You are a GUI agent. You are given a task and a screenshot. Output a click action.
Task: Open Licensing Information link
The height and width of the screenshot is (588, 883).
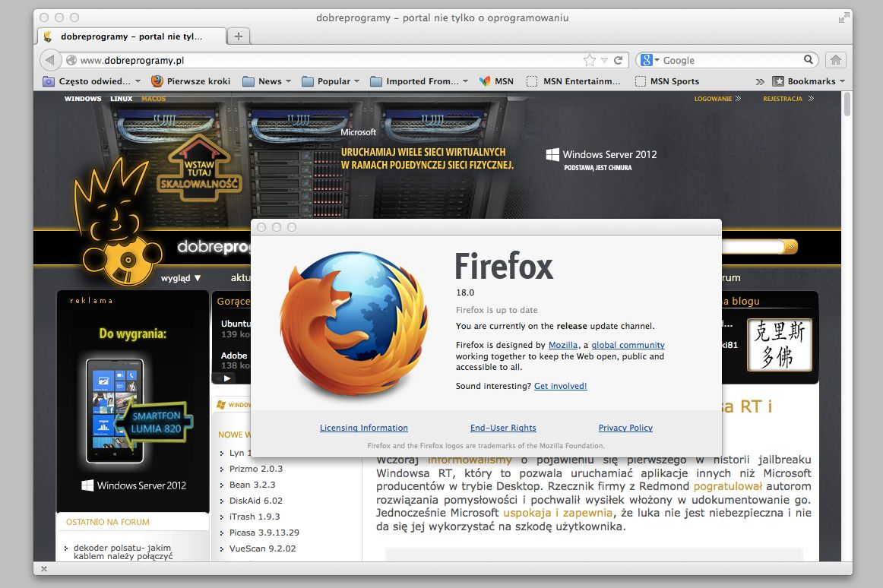click(364, 428)
